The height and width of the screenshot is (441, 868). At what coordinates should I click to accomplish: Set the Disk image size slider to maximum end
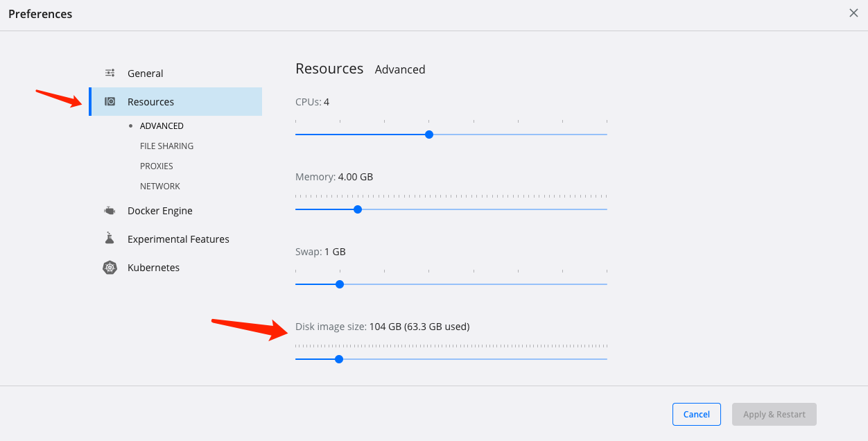[x=606, y=359]
